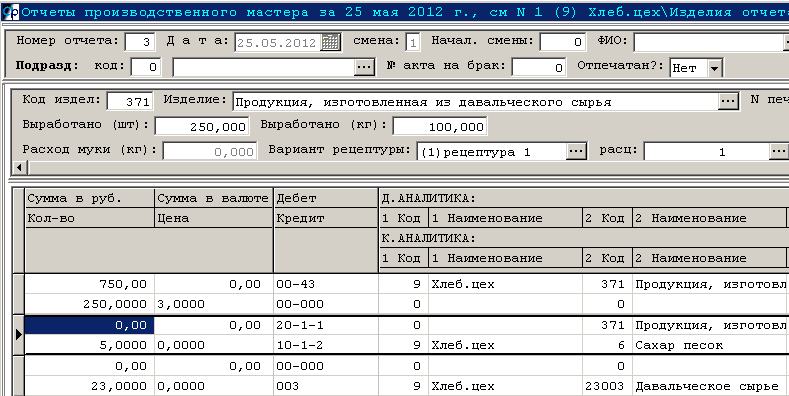Click the Вариант рецептуры field
The width and height of the screenshot is (789, 396).
tap(492, 151)
